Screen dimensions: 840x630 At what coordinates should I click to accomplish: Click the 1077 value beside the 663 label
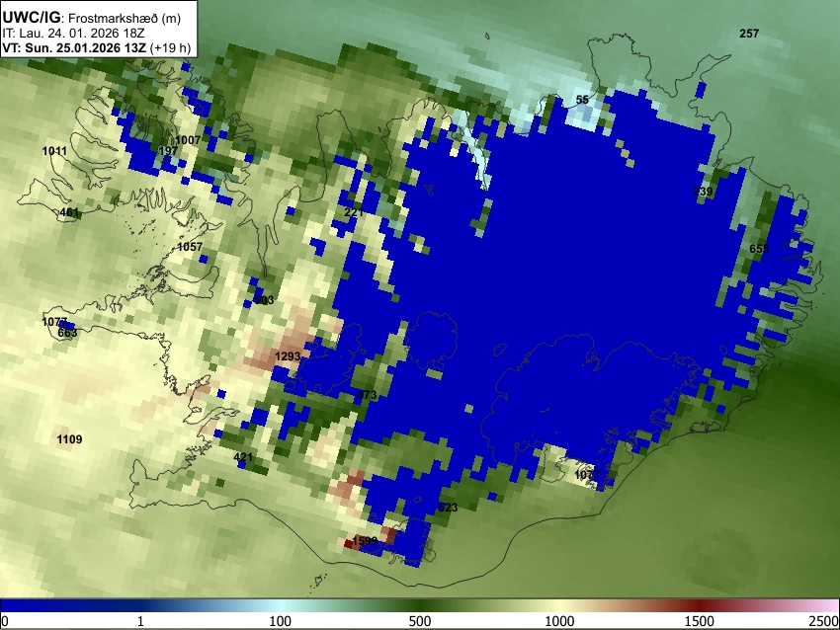click(54, 322)
